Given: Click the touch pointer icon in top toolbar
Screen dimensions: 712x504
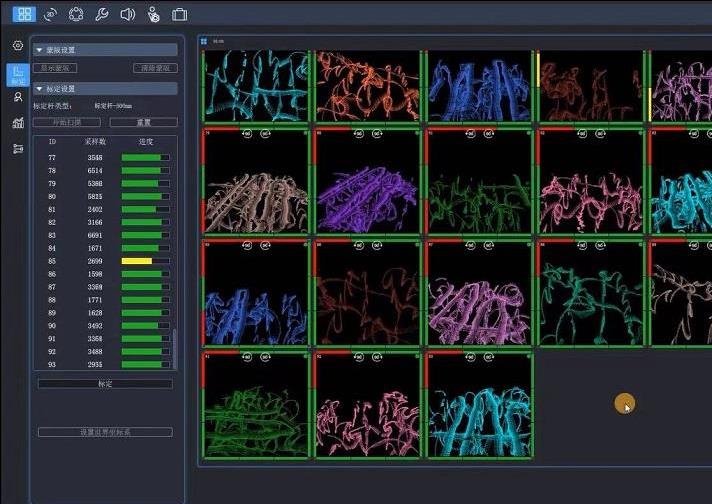Looking at the screenshot, I should pyautogui.click(x=153, y=14).
